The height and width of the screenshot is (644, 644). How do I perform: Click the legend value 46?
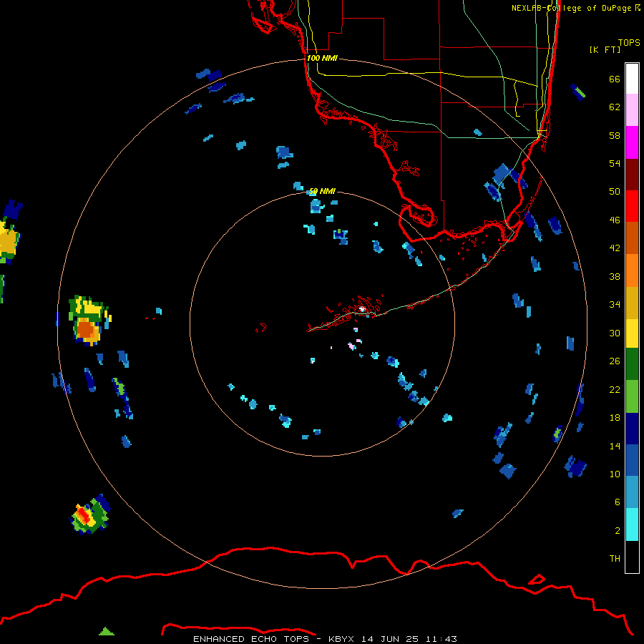tap(615, 220)
